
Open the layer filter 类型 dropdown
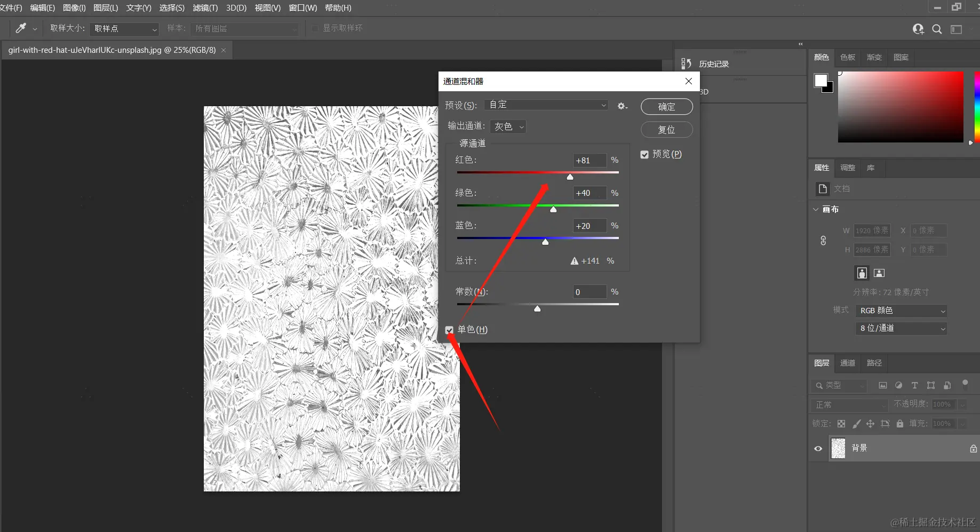point(839,385)
